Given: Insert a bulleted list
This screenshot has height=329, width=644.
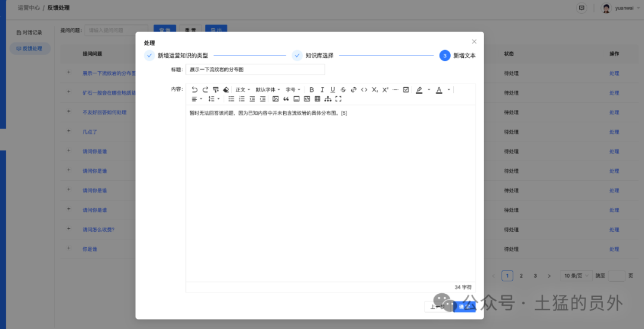Looking at the screenshot, I should tap(231, 99).
